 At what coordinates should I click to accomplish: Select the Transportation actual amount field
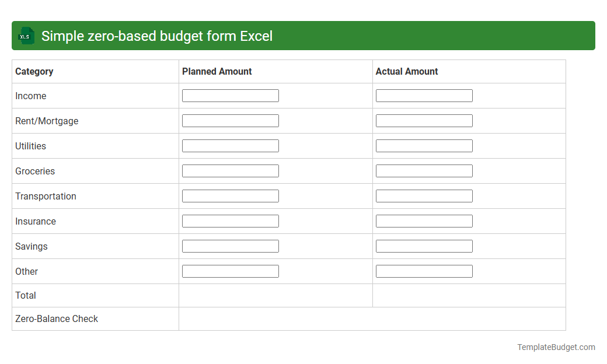424,195
